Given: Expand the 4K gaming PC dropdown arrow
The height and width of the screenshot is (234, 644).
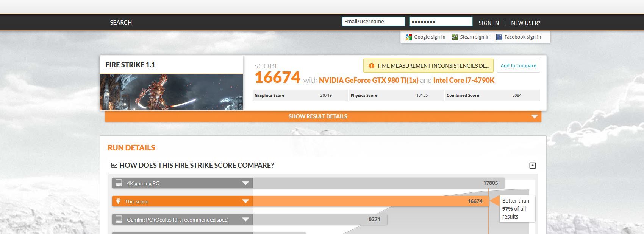Looking at the screenshot, I should point(245,183).
